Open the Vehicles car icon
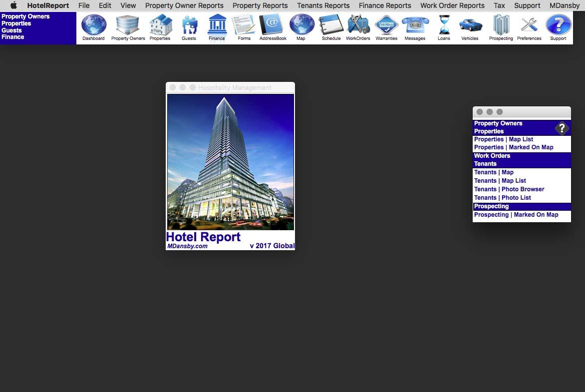 [x=470, y=25]
